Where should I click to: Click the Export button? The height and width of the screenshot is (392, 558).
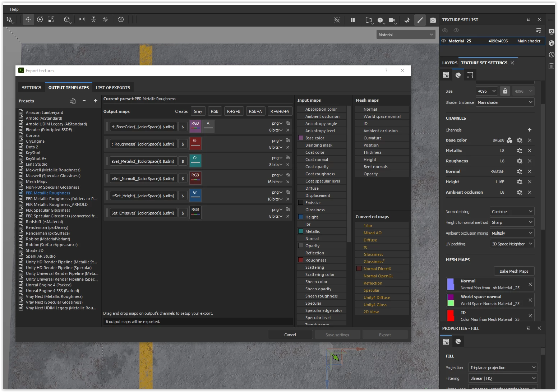[x=385, y=335]
